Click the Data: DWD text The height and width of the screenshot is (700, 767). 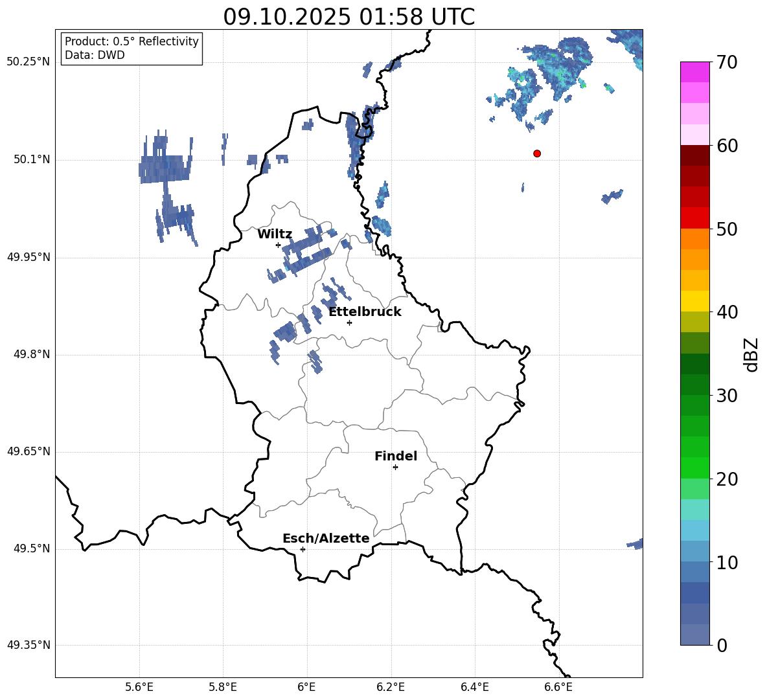point(95,55)
